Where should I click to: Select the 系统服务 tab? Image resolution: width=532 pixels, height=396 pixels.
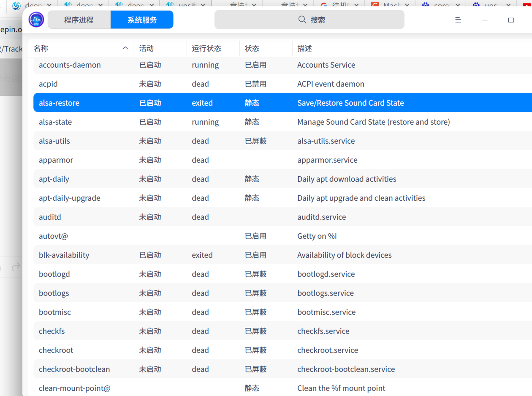(x=142, y=20)
